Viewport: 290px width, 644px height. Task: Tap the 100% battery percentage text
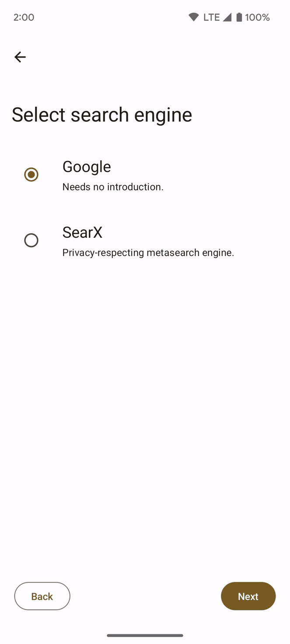[257, 17]
